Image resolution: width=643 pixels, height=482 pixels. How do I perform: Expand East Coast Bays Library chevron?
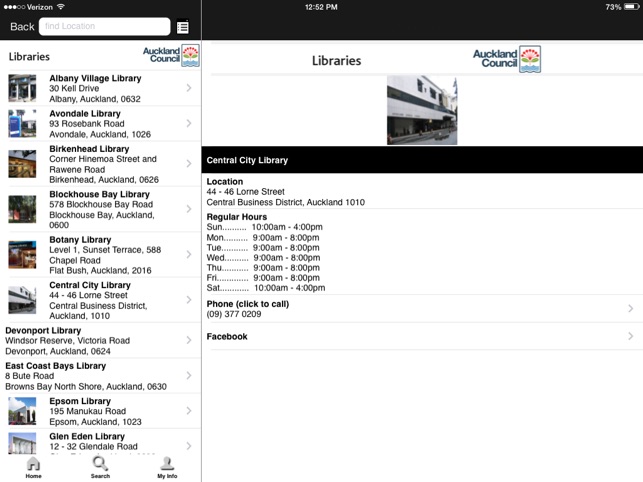tap(189, 375)
